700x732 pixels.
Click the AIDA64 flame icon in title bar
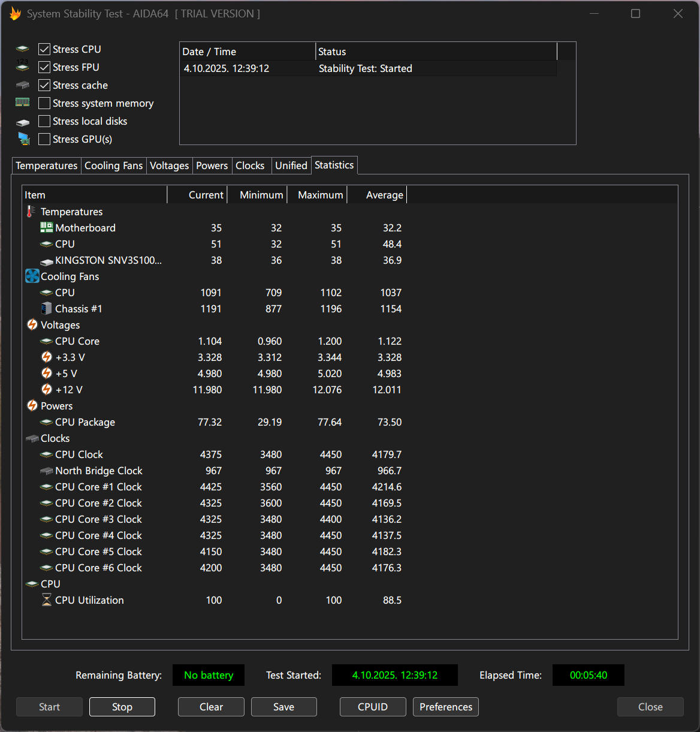point(15,14)
